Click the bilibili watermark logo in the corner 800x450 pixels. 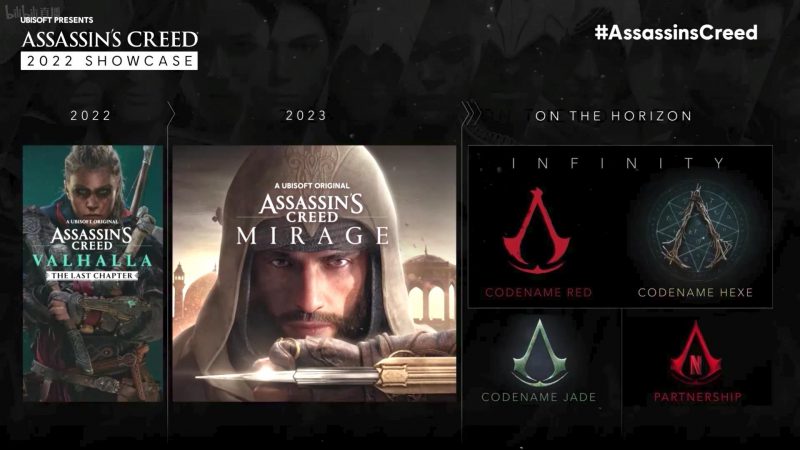(x=33, y=11)
